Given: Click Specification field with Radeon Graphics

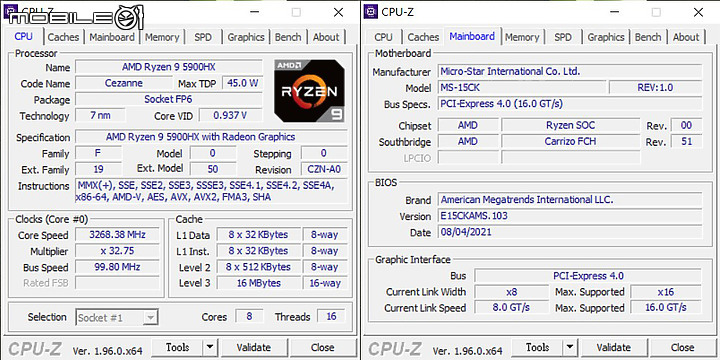Looking at the screenshot, I should (212, 137).
